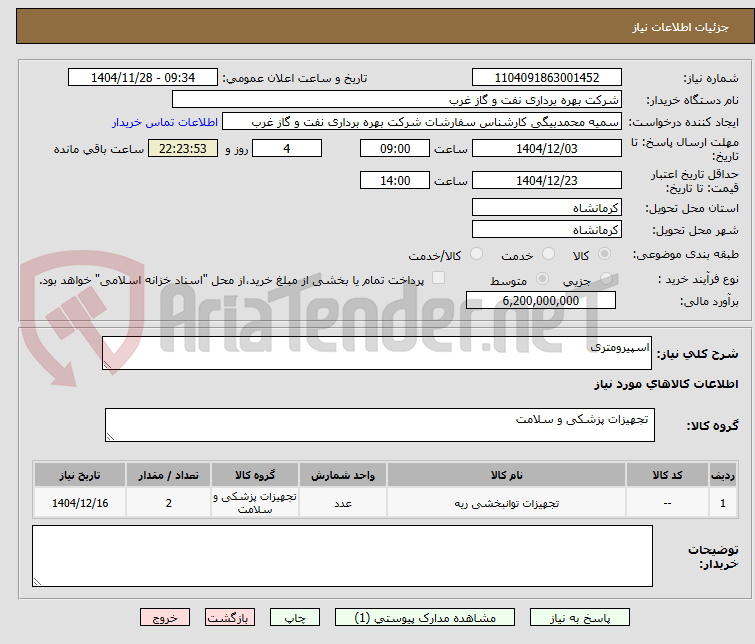
Task: Click the تاریخ نیاز column header
Action: 80,475
